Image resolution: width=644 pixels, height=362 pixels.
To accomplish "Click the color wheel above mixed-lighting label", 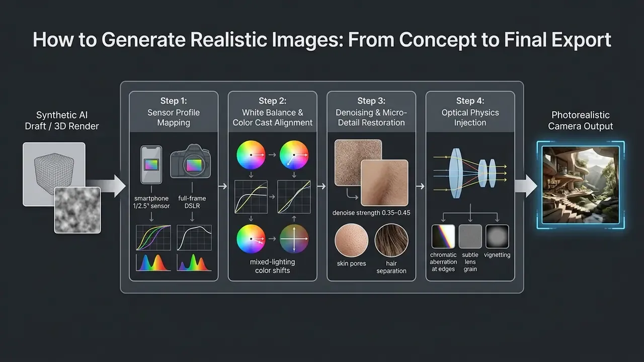I will click(x=251, y=238).
